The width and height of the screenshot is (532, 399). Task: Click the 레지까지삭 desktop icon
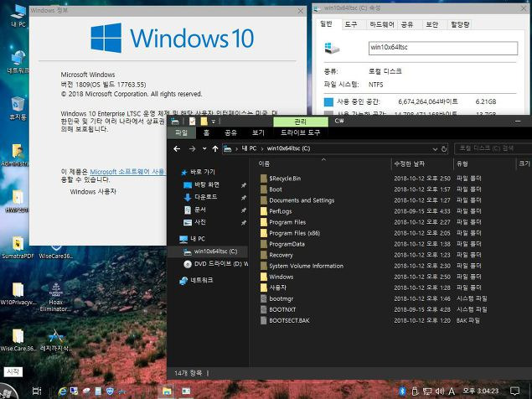point(55,340)
